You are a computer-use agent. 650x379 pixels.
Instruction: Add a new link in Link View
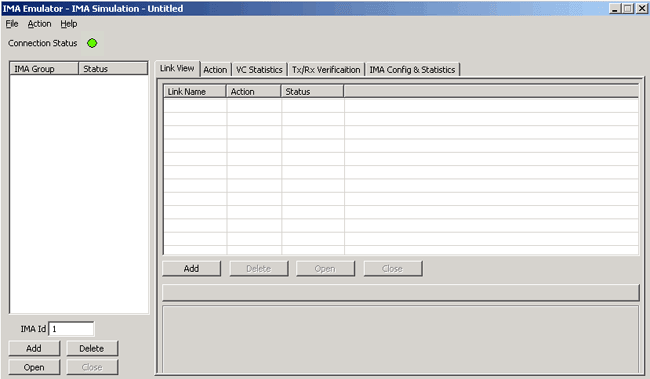tap(192, 269)
